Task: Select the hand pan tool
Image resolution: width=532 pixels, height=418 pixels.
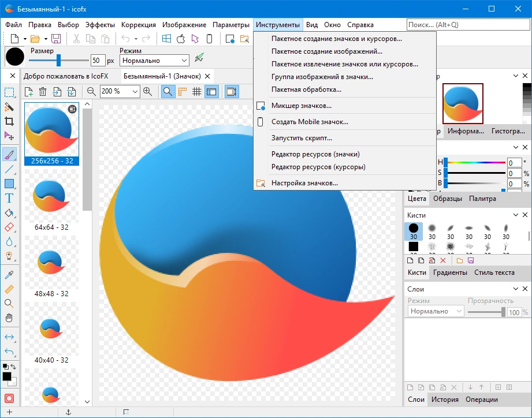Action: (x=9, y=318)
